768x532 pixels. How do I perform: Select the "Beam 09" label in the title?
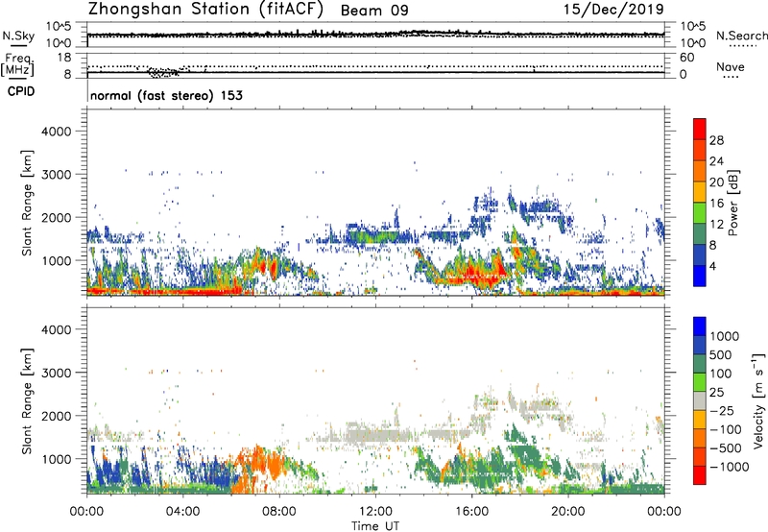(374, 11)
